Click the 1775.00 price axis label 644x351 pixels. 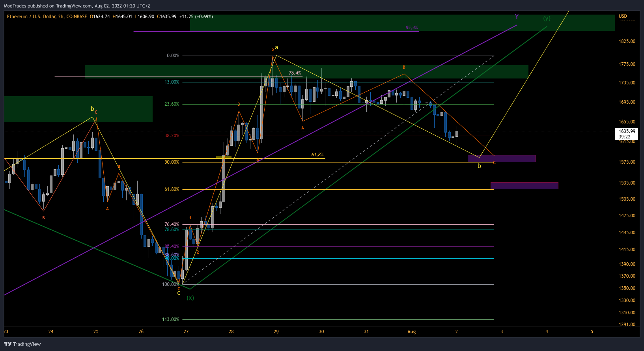pos(627,64)
